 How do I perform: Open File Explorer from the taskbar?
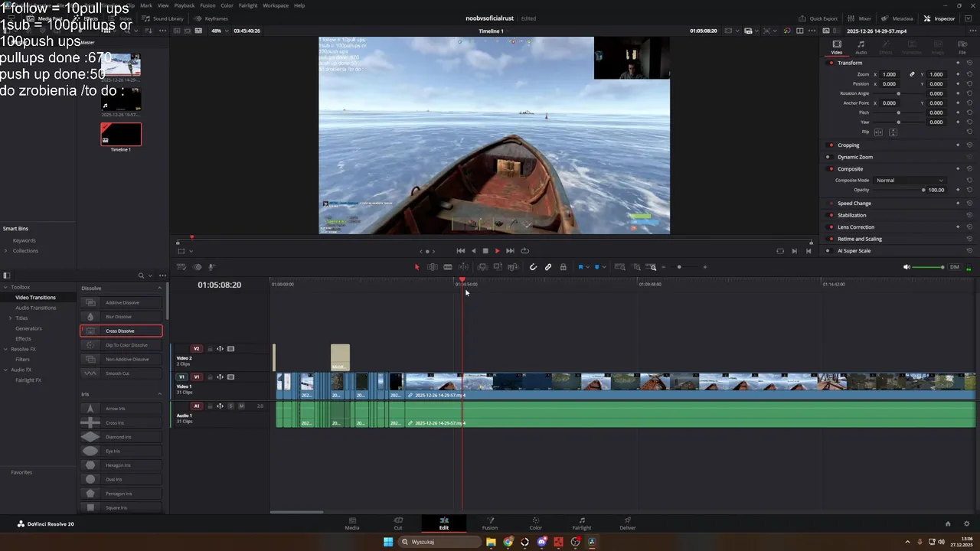point(491,542)
